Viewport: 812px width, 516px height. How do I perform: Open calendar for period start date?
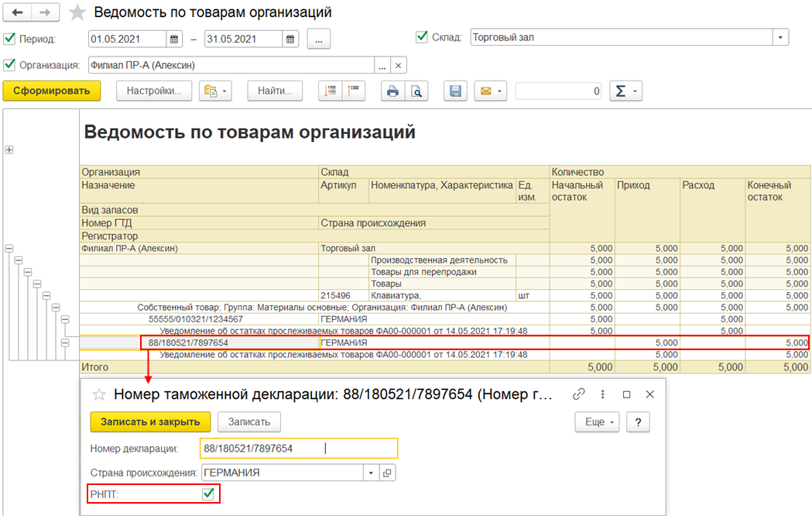pos(175,39)
